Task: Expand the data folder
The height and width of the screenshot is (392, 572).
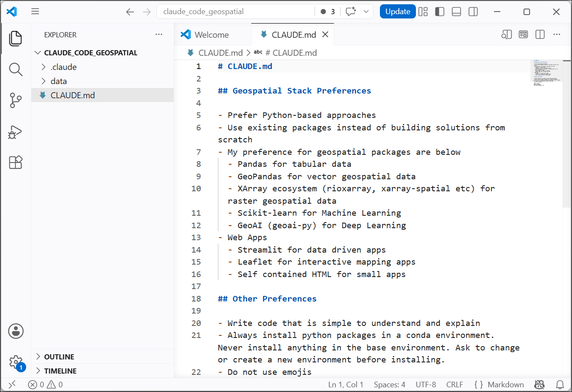Action: coord(103,81)
